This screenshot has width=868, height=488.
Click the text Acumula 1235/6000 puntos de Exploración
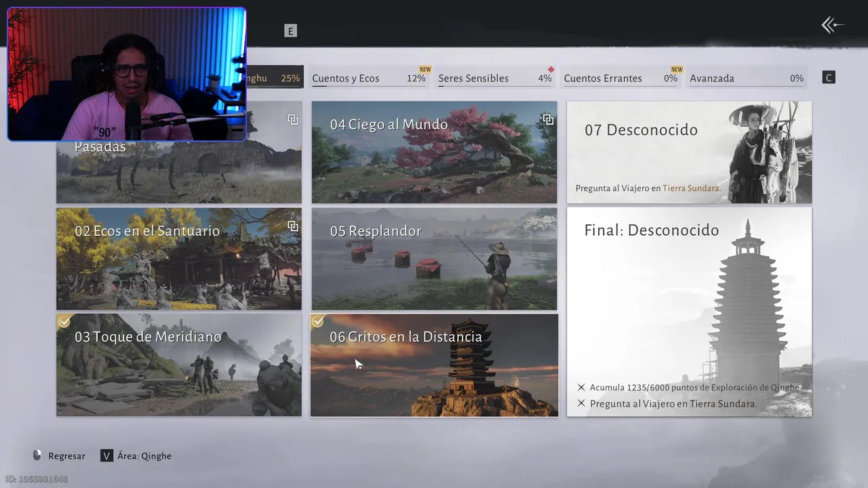click(694, 388)
